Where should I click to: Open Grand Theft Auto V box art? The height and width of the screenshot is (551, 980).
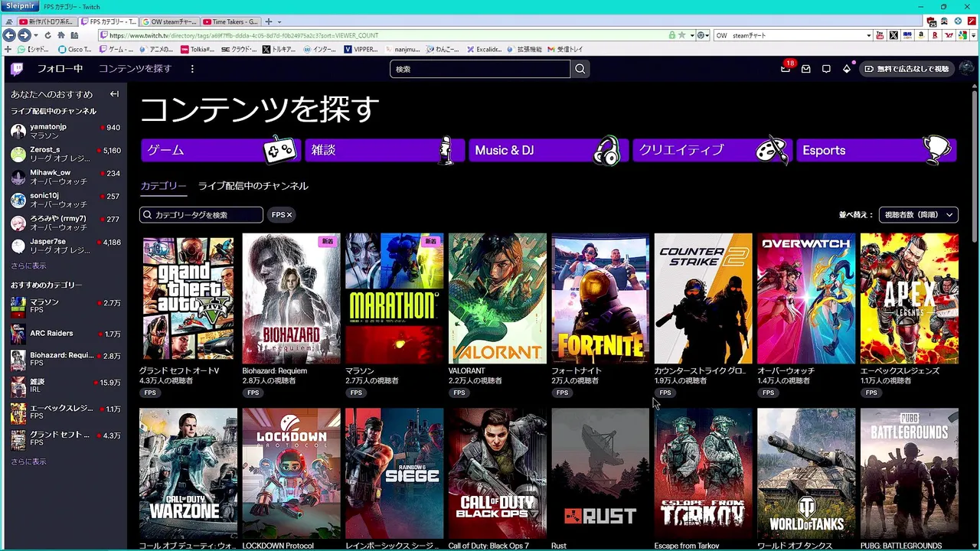coord(188,298)
